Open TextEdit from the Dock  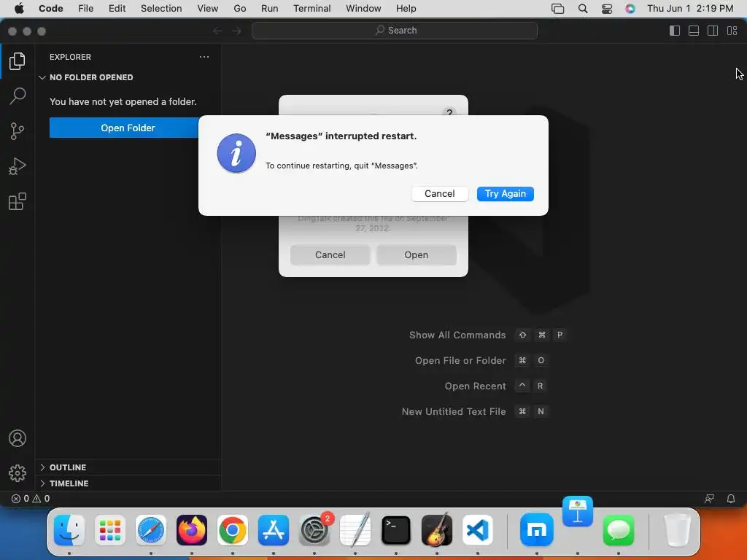click(355, 530)
